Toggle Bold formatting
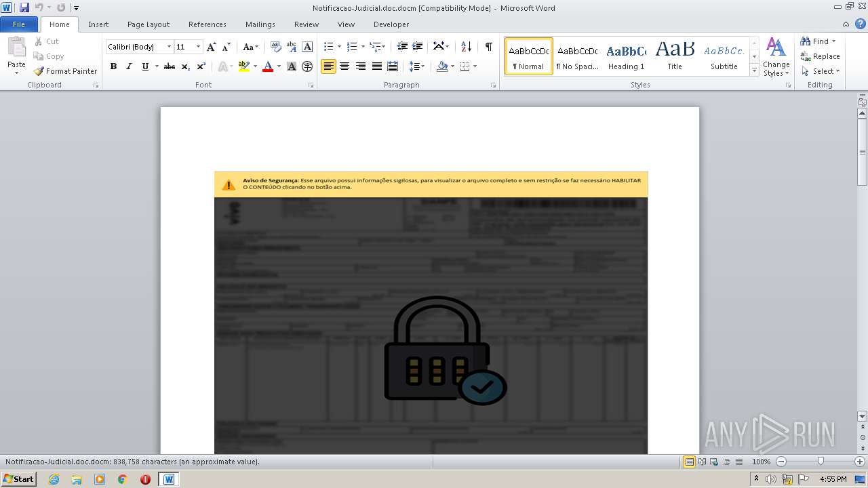The image size is (868, 488). [113, 66]
